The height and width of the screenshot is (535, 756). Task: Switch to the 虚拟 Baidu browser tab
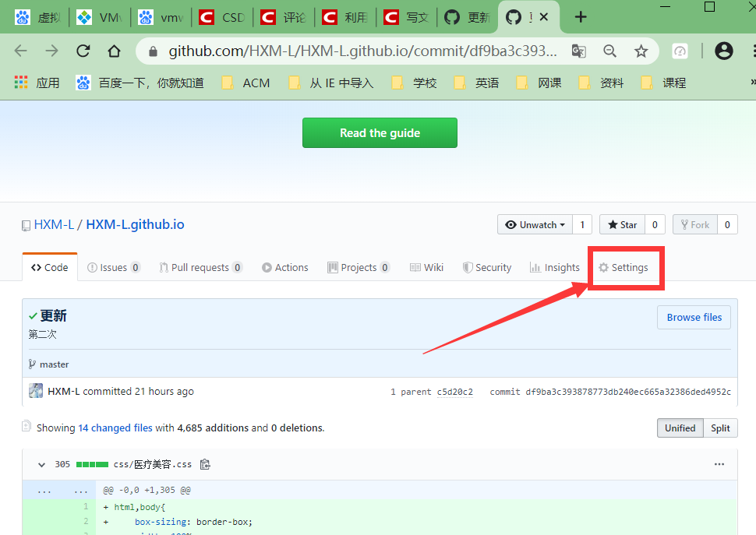coord(38,17)
